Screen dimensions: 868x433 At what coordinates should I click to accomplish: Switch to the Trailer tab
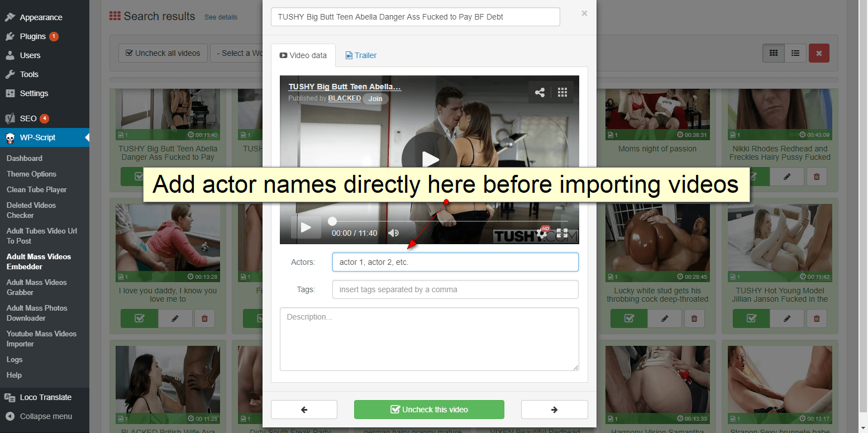361,55
